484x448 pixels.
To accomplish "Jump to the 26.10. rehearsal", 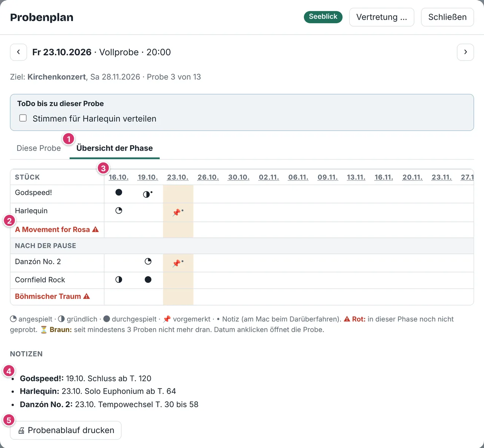I will point(208,177).
